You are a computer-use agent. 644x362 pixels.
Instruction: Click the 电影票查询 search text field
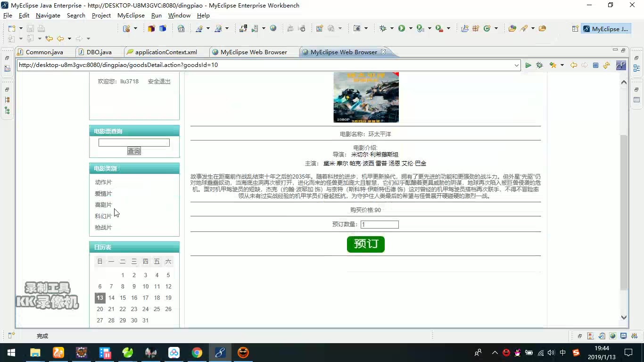coord(134,142)
